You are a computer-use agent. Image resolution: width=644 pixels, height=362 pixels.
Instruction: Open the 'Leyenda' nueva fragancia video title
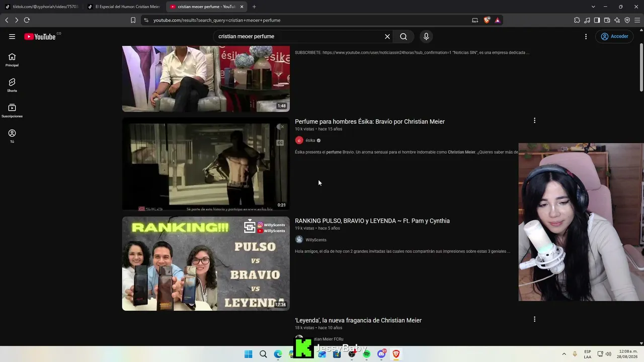pyautogui.click(x=358, y=320)
